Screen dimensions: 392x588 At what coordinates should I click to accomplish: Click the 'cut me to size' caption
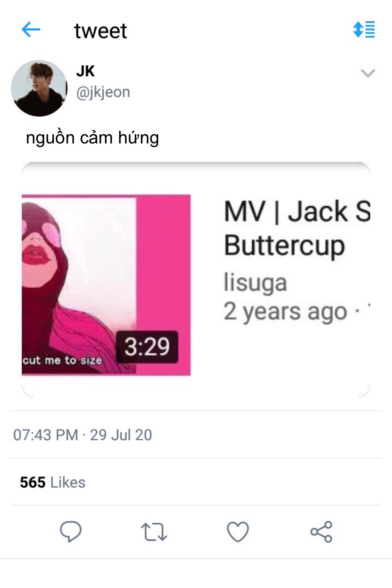pos(62,360)
